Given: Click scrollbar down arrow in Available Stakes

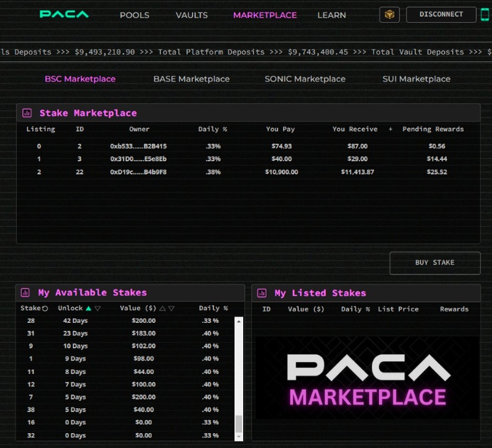Looking at the screenshot, I should (239, 437).
